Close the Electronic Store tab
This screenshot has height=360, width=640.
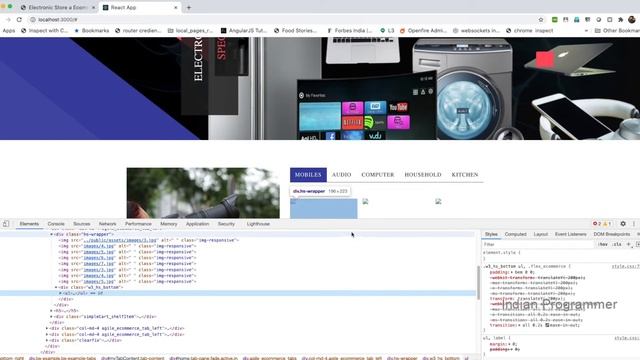tap(93, 7)
